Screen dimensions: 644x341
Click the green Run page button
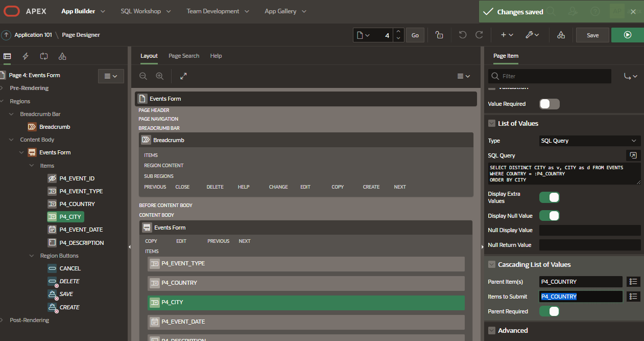pyautogui.click(x=628, y=35)
